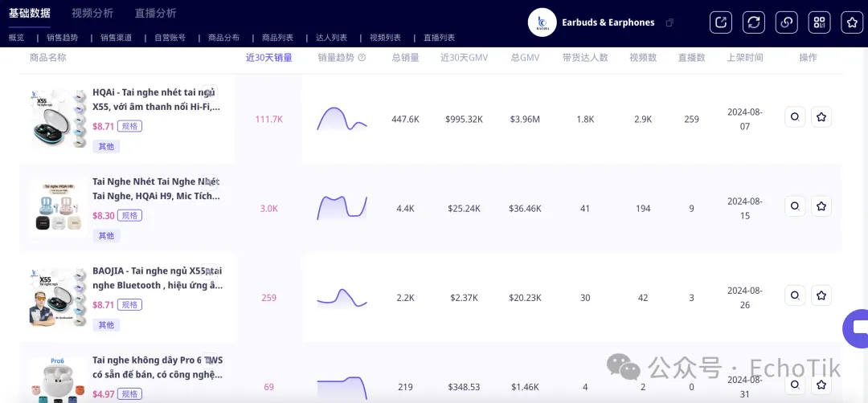This screenshot has height=403, width=868.
Task: Click the 销量趋势 sparkline for HQAi X55
Action: click(x=342, y=119)
